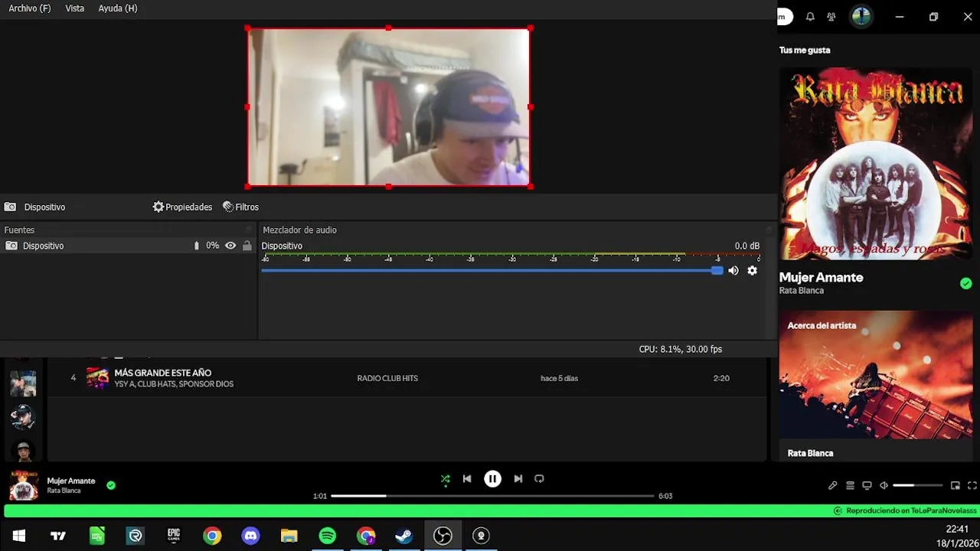Screen dimensions: 980x551
Task: Mute the Dispositivo audio in the mixer
Action: tap(733, 270)
